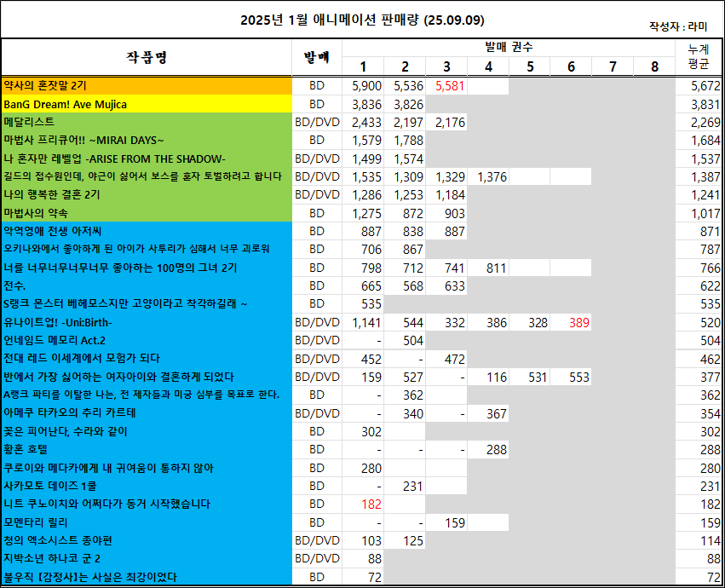Click the '작품명' column header
The height and width of the screenshot is (588, 725).
(x=147, y=57)
